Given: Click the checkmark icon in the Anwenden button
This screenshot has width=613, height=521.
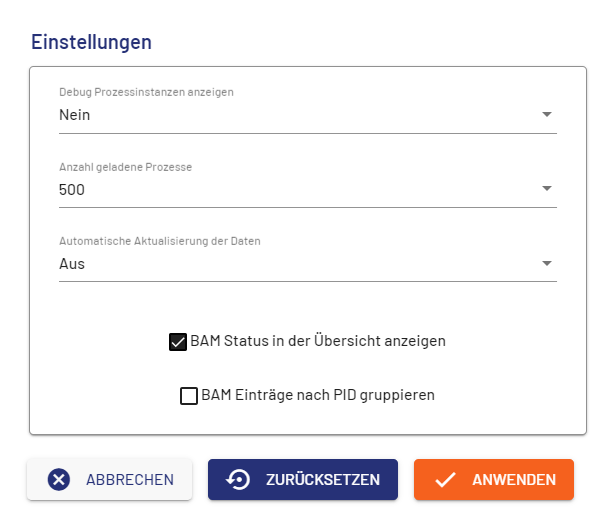Looking at the screenshot, I should click(445, 480).
